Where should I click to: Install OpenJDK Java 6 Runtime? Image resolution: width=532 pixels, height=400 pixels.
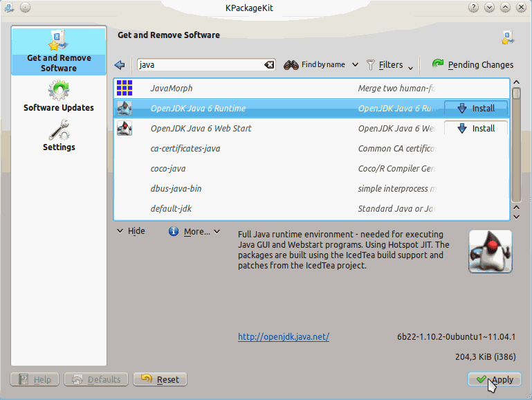[476, 108]
